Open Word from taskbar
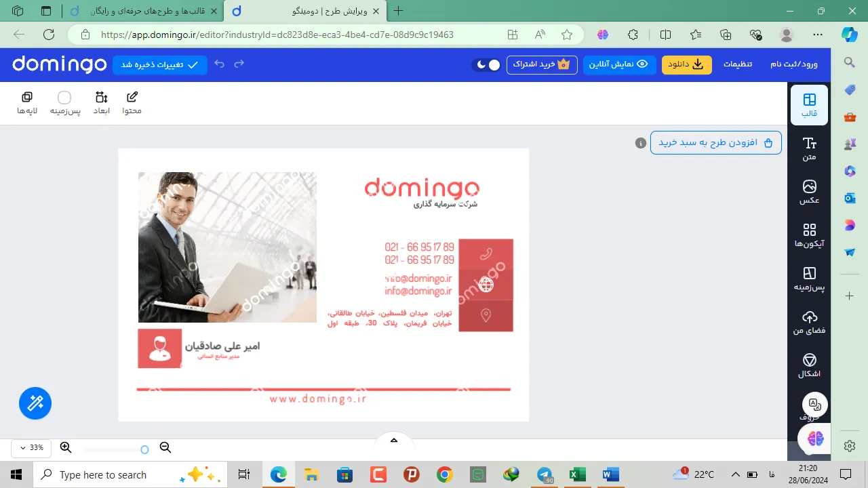Image resolution: width=868 pixels, height=488 pixels. pos(610,474)
